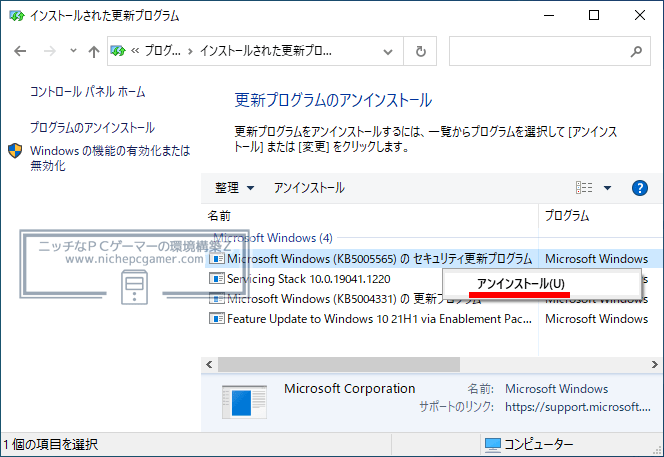The height and width of the screenshot is (457, 664).
Task: Click the horizontal scrollbar thumb
Action: point(339,364)
